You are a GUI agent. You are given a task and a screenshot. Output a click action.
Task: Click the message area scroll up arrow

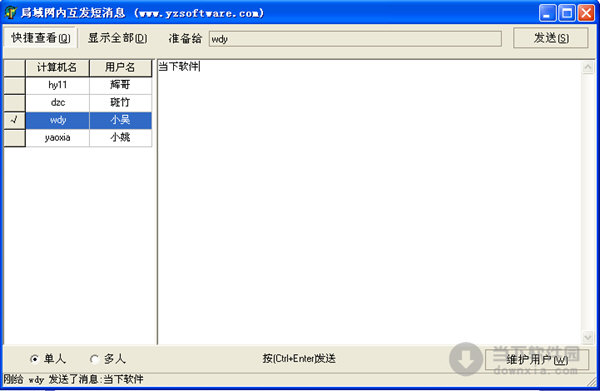(588, 68)
